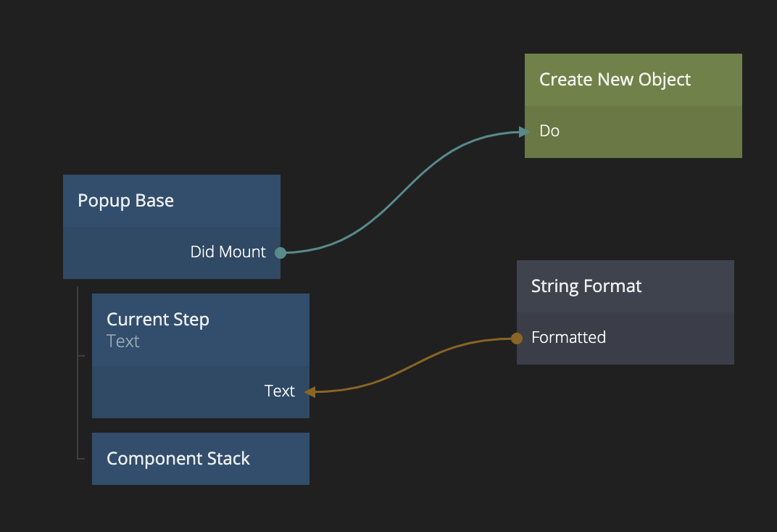
Task: Click the teal Did Mount output dot
Action: tap(281, 253)
